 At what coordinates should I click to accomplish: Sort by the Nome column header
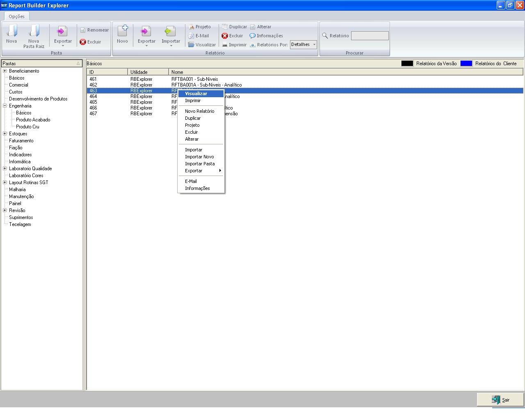346,72
